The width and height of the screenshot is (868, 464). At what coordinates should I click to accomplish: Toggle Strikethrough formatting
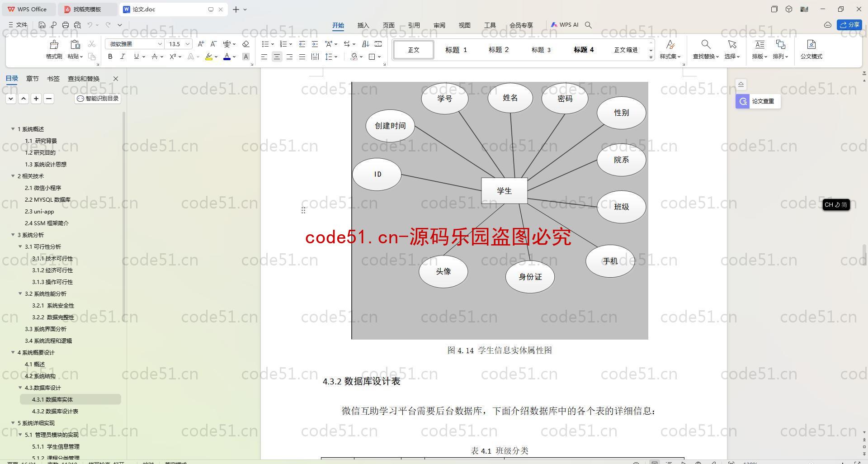[x=154, y=57]
